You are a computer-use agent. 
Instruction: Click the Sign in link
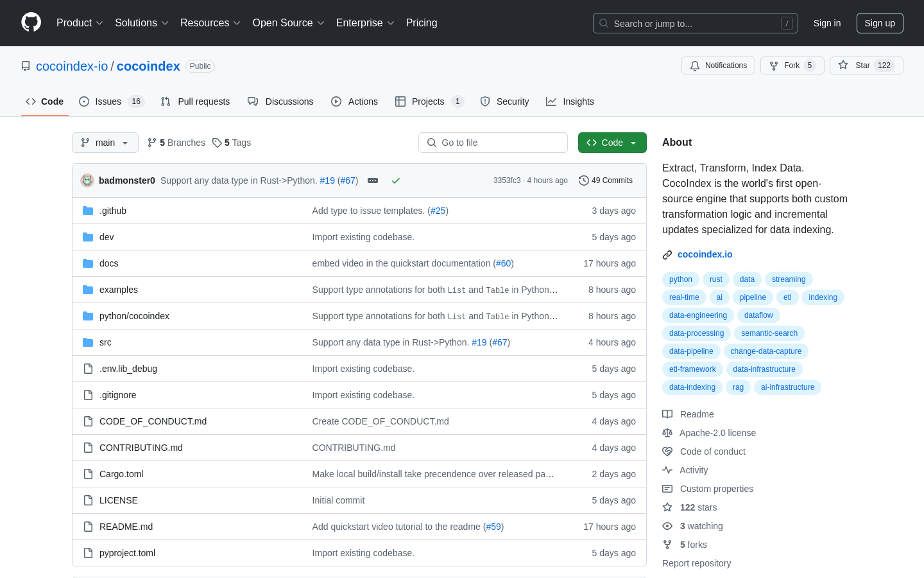[x=827, y=23]
